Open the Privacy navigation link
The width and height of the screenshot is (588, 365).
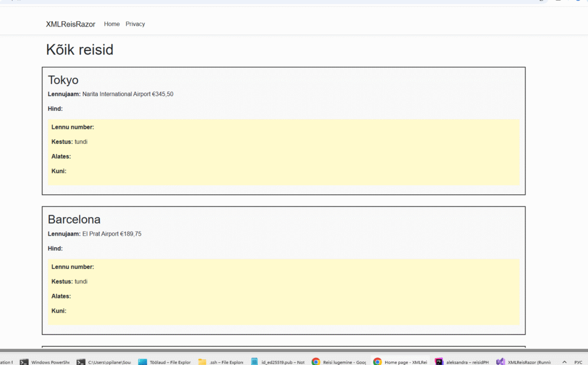coord(136,24)
